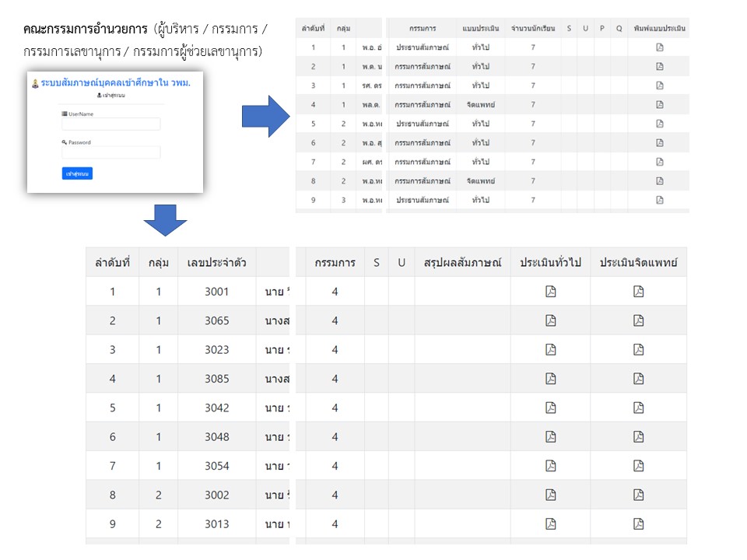Open psychiatric evaluation PDF for student 3023
Image resolution: width=747 pixels, height=560 pixels.
coord(638,349)
